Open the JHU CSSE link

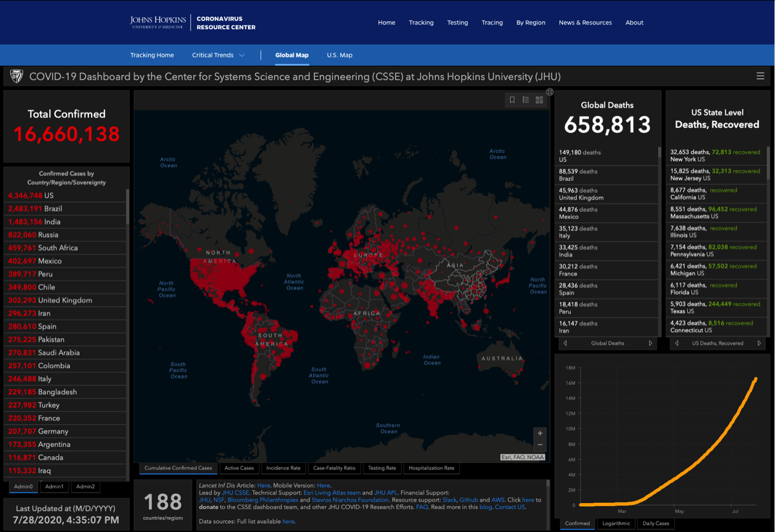click(235, 493)
